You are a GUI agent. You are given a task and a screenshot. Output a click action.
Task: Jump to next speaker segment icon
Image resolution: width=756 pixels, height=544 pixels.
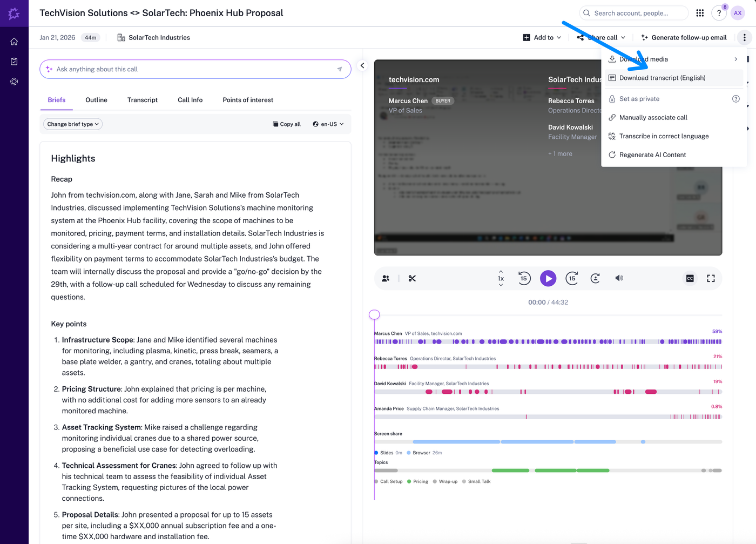[595, 278]
